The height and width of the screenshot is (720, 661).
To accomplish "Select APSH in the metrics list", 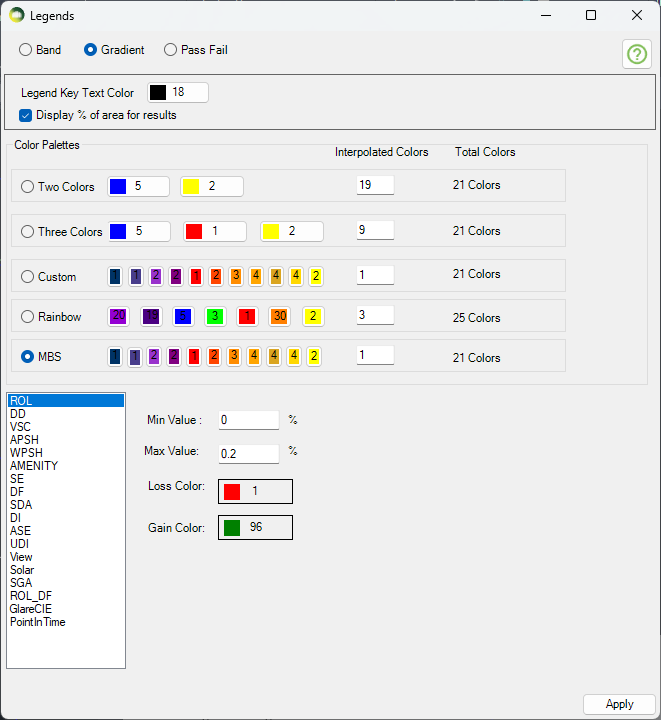I will coord(66,440).
